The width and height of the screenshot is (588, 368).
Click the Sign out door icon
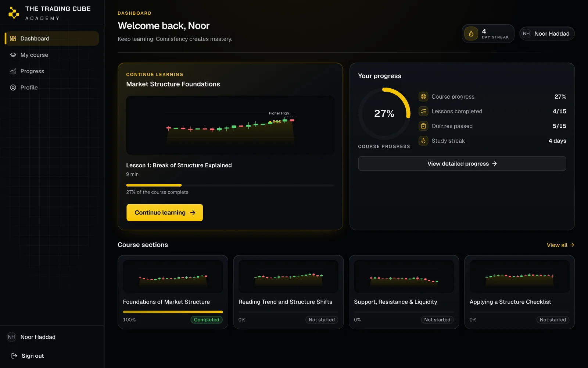14,356
